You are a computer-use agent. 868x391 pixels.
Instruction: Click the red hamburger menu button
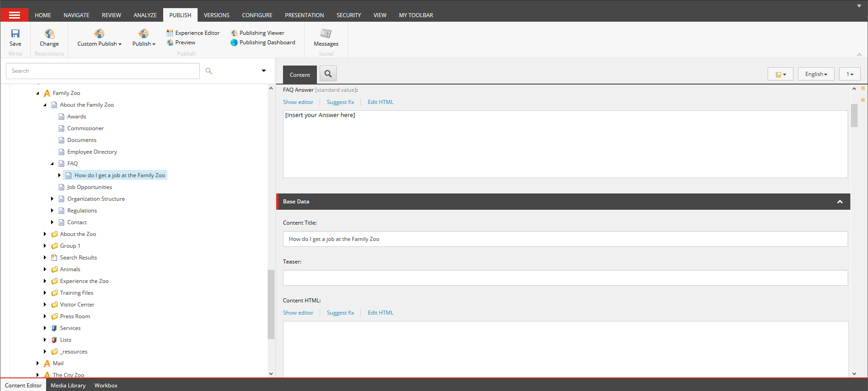pyautogui.click(x=14, y=15)
